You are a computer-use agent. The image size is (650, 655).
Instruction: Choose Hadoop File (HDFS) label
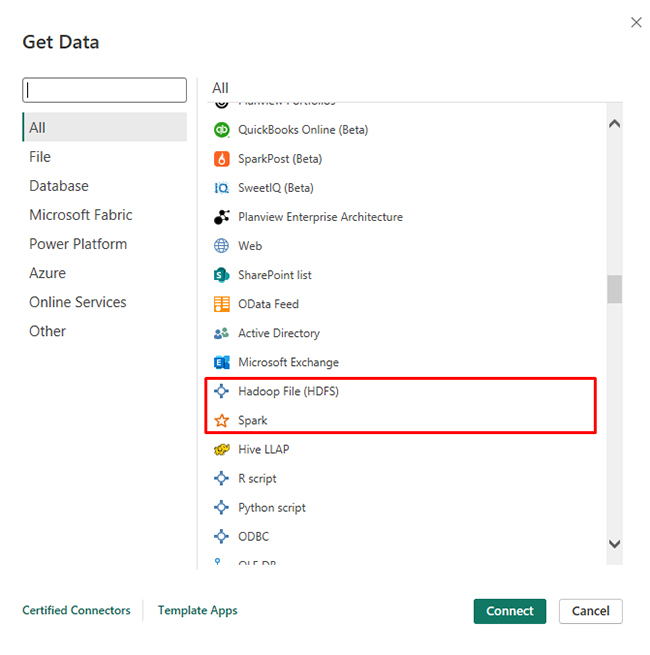click(288, 391)
